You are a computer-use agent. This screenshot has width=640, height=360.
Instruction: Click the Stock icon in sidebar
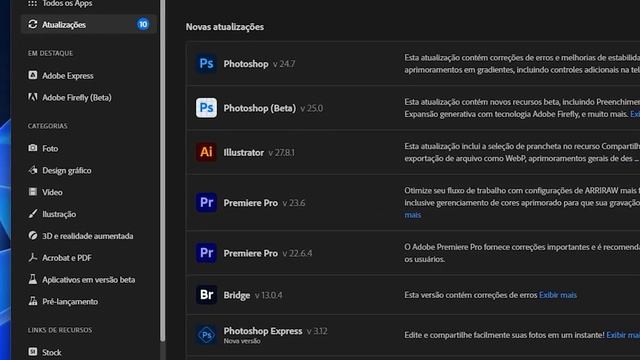[x=33, y=352]
